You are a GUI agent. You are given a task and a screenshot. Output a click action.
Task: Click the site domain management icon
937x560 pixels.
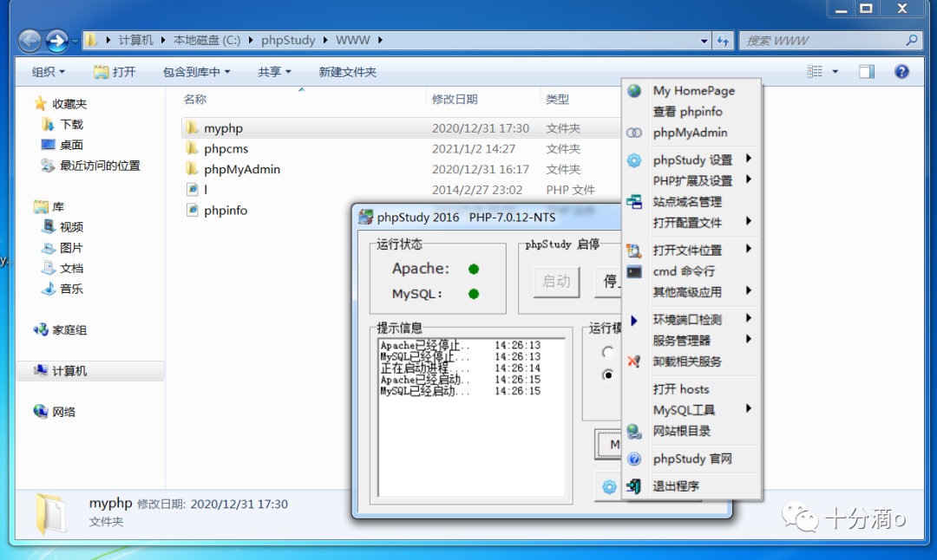coord(634,202)
